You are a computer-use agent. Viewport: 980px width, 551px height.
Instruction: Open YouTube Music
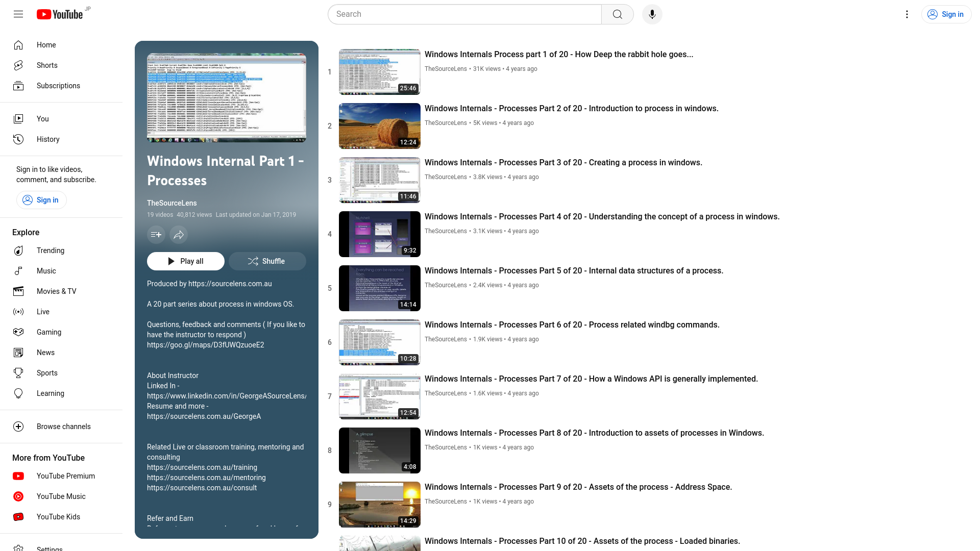point(61,496)
